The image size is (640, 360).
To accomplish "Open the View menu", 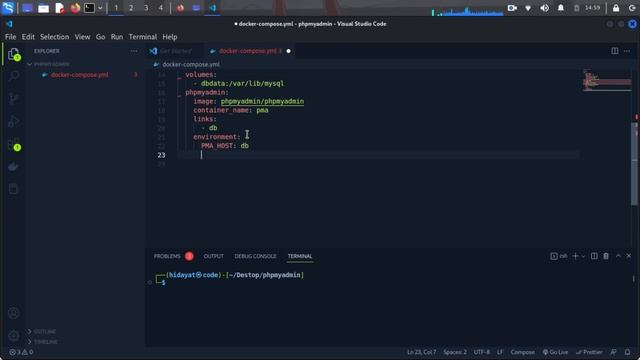I will click(x=82, y=37).
